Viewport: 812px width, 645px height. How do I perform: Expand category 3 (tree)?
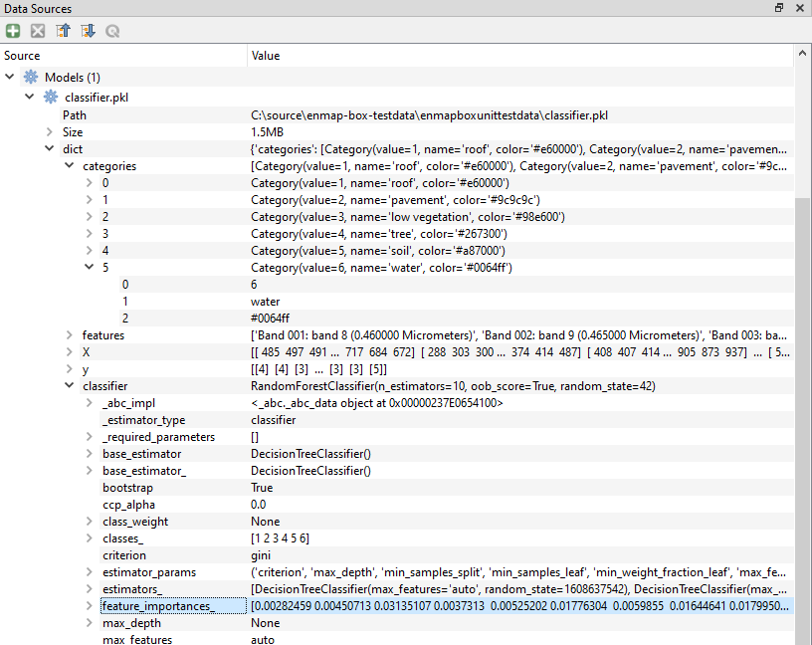pos(90,234)
